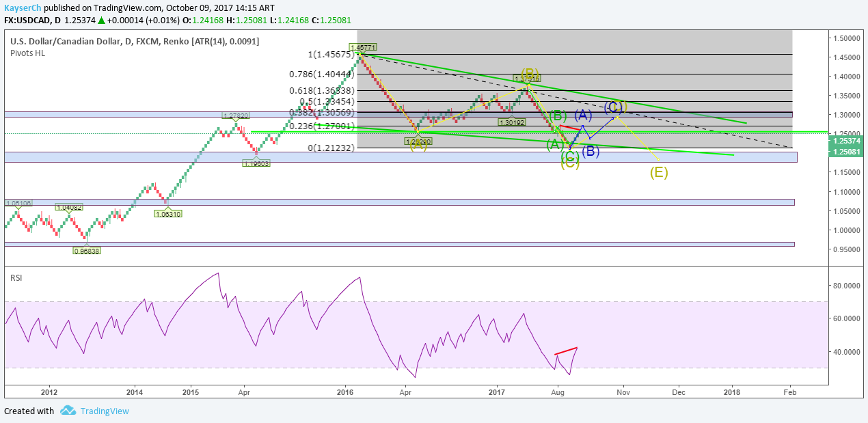
Task: Select the 0.618(1.36338) Fibonacci level label
Action: coord(321,90)
